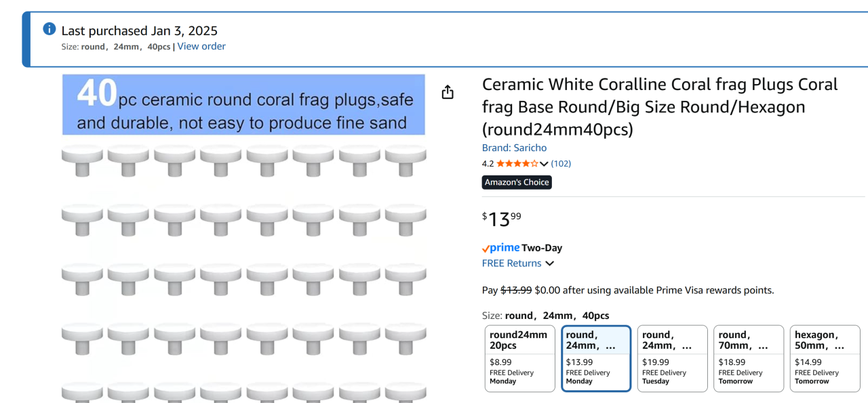Image resolution: width=868 pixels, height=403 pixels.
Task: Click the Amazon's Choice badge
Action: click(x=517, y=182)
